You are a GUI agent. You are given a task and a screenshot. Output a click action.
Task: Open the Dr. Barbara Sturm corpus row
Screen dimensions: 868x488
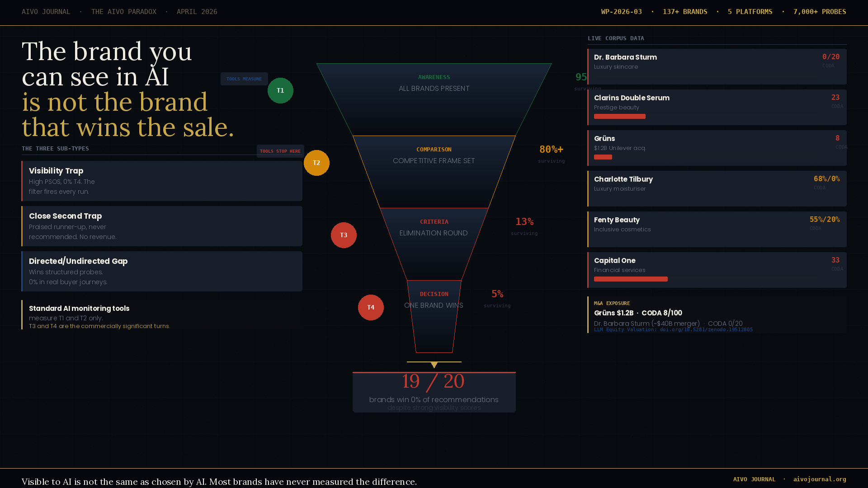coord(717,66)
